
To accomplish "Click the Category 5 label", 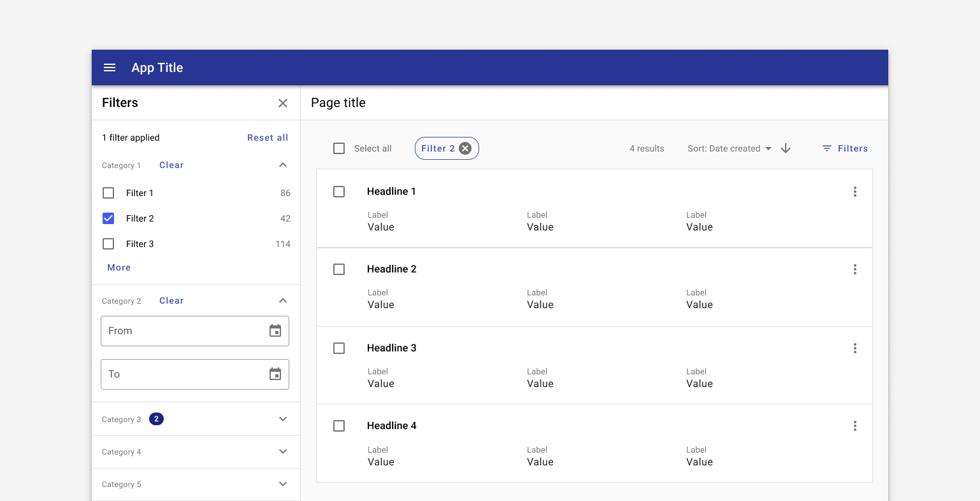I will [x=122, y=484].
